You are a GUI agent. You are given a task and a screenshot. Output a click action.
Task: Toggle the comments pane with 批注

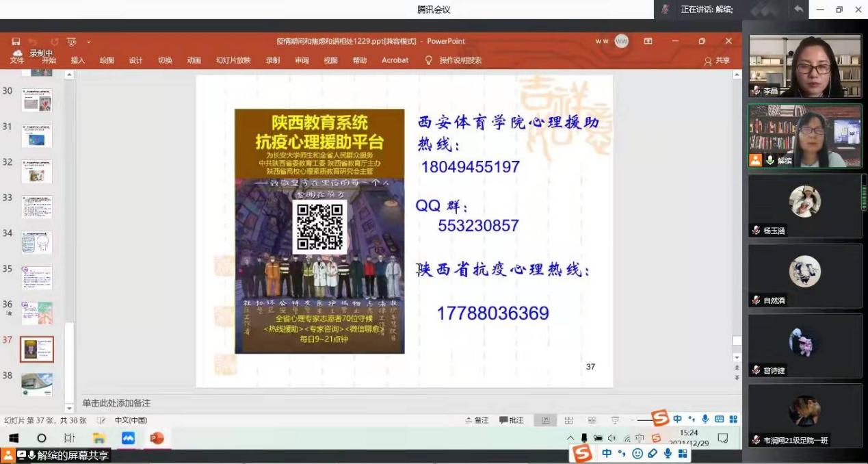[511, 420]
